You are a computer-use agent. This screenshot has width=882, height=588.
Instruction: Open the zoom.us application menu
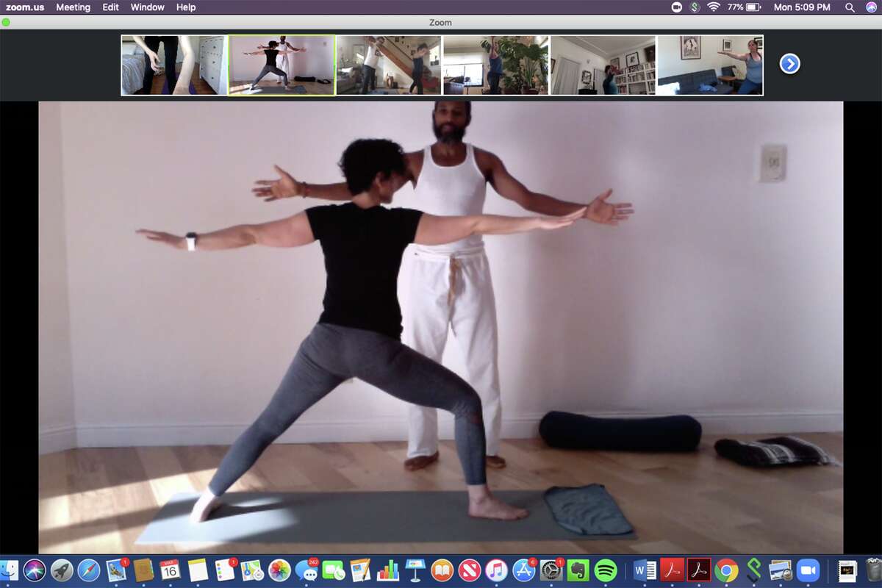point(24,7)
